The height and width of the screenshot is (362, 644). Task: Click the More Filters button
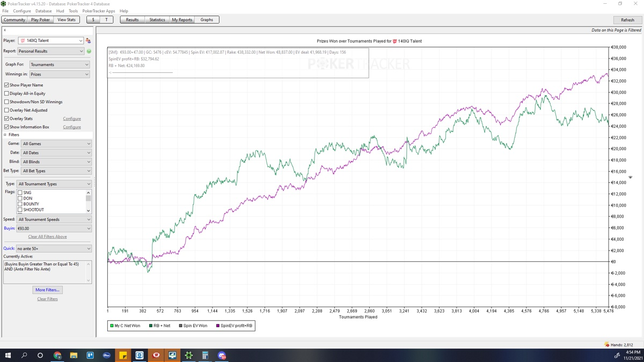(x=47, y=290)
